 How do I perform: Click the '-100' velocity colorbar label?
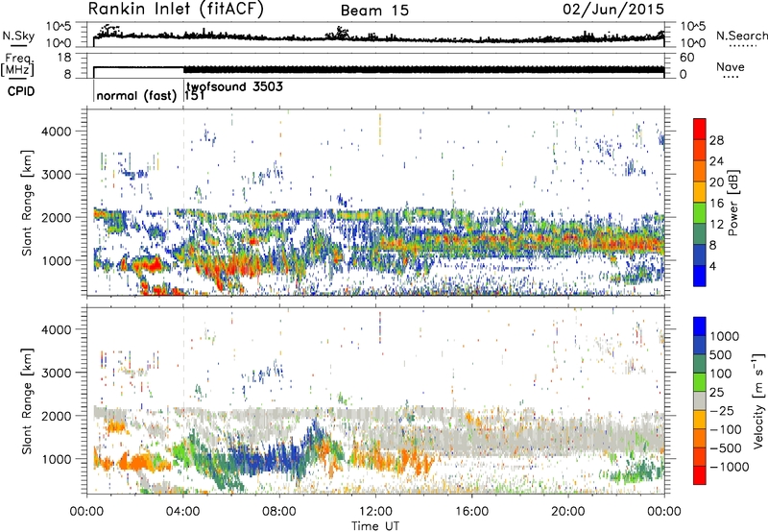tap(726, 429)
